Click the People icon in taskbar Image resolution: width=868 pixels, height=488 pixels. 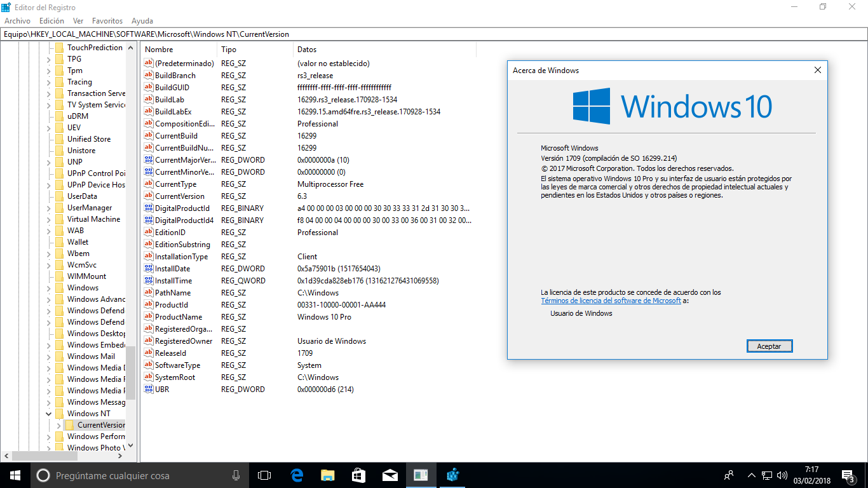[x=728, y=475]
